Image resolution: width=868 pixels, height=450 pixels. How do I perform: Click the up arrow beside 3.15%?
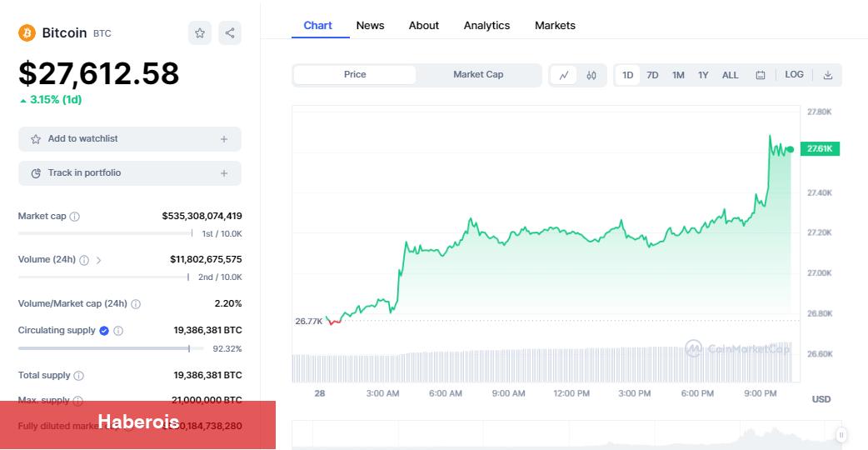point(22,101)
